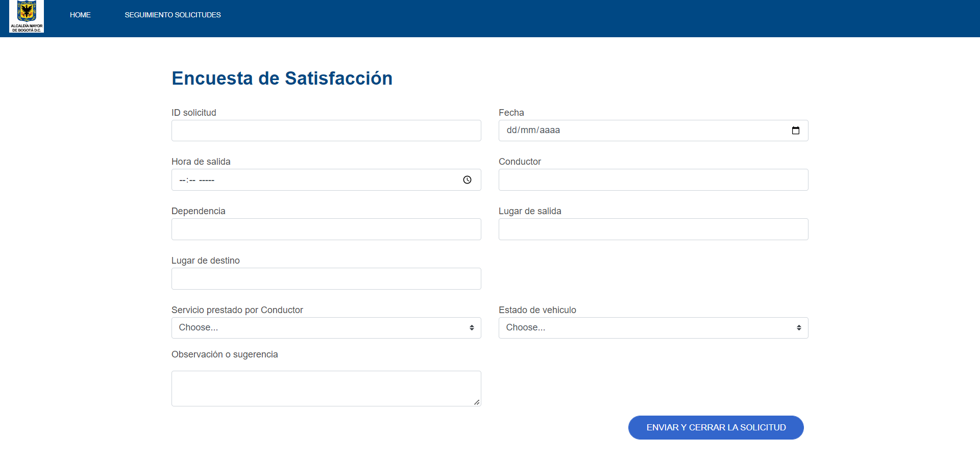Focus the ID solicitud text field

coord(326,131)
